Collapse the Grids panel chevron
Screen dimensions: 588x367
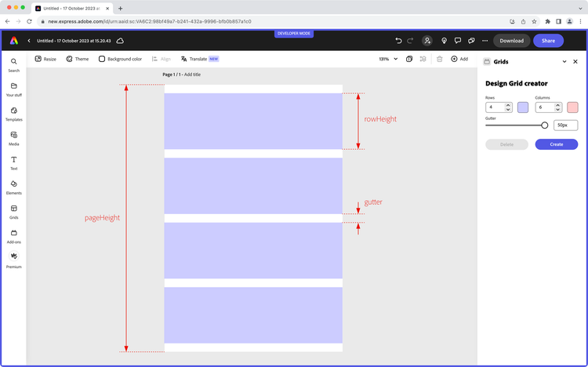[x=564, y=61]
